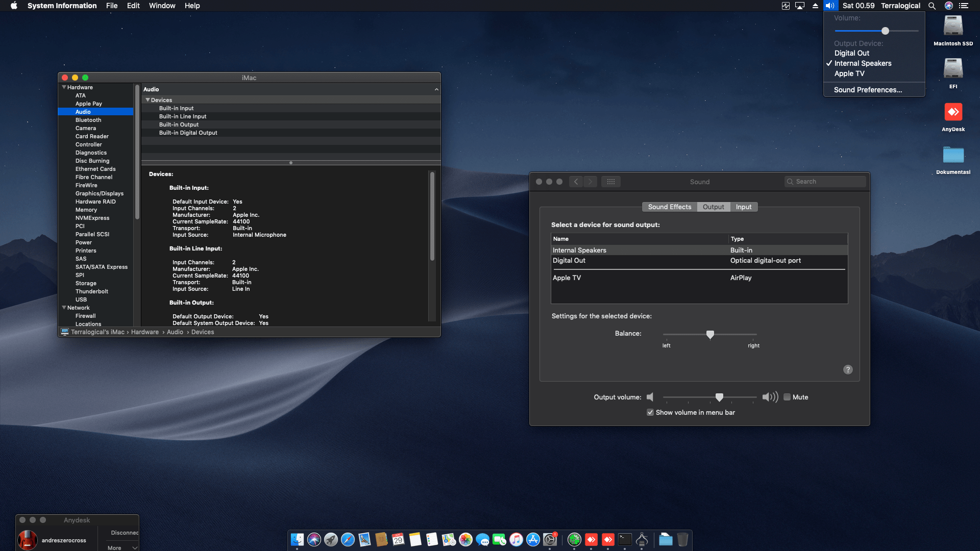The height and width of the screenshot is (551, 980).
Task: Collapse the Hardware section in the sidebar
Action: pos(64,87)
